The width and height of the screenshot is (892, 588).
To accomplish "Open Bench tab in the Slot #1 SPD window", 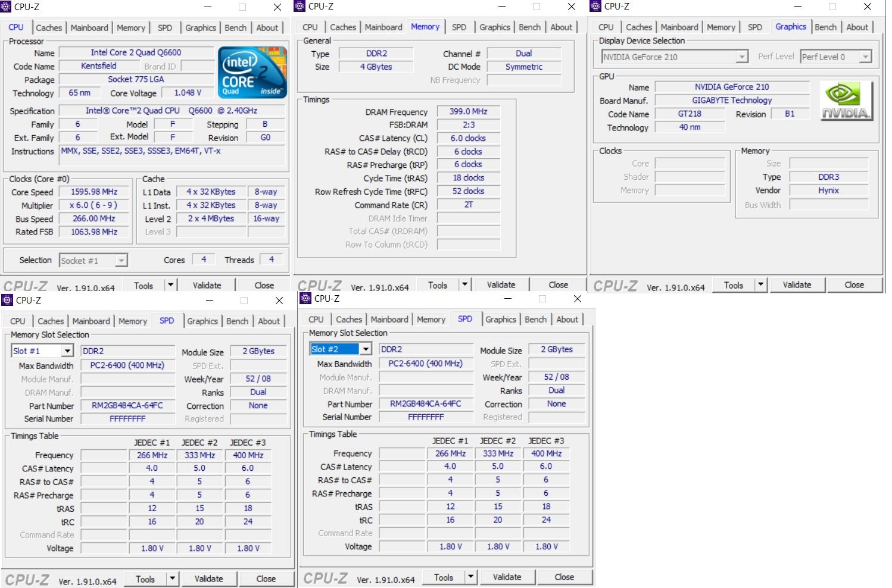I will [237, 321].
